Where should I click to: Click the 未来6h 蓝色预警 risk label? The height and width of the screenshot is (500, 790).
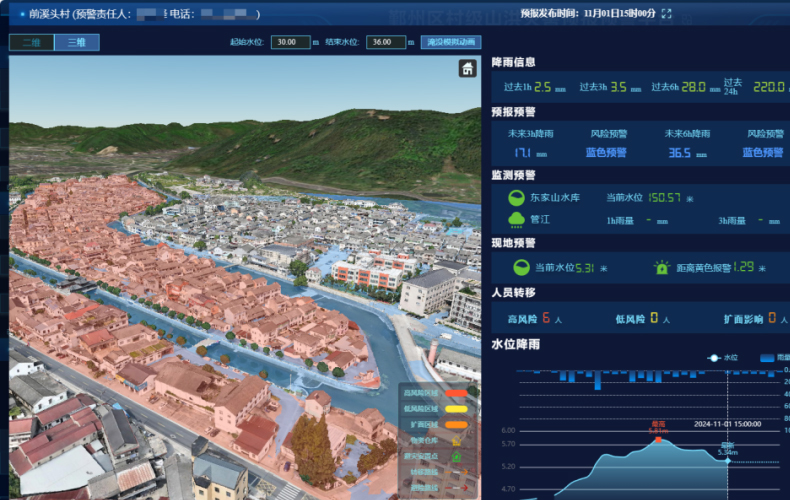762,153
